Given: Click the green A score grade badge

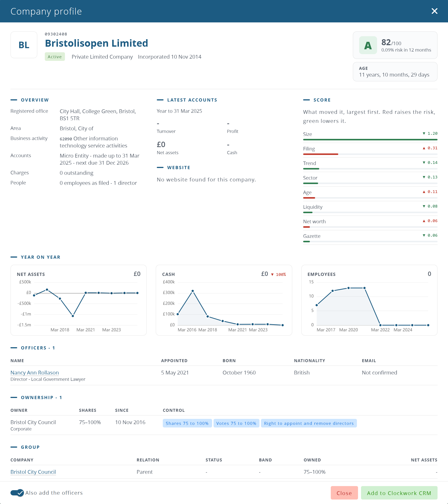Looking at the screenshot, I should (x=368, y=45).
